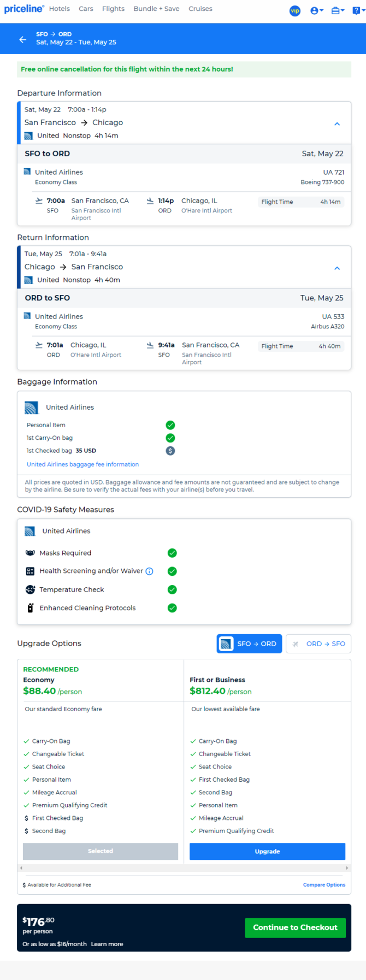366x980 pixels.
Task: Select the ORD → SFO upgrade tab
Action: click(x=318, y=644)
